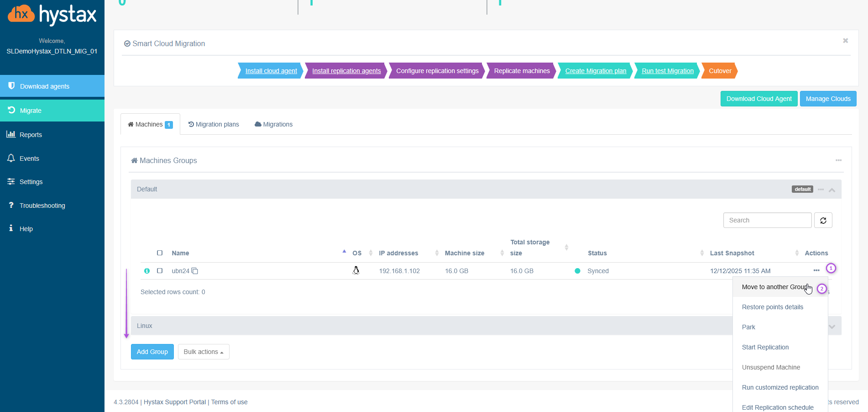Click the machine Search field
Screen dimensions: 868x412
pos(767,220)
